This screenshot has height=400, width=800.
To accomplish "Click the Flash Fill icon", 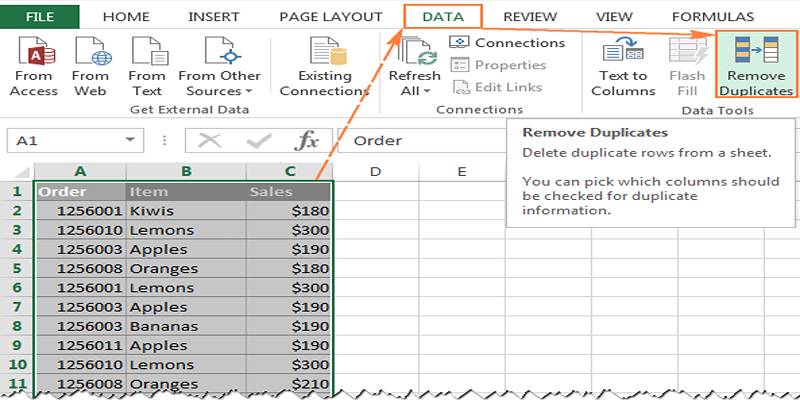I will point(687,50).
